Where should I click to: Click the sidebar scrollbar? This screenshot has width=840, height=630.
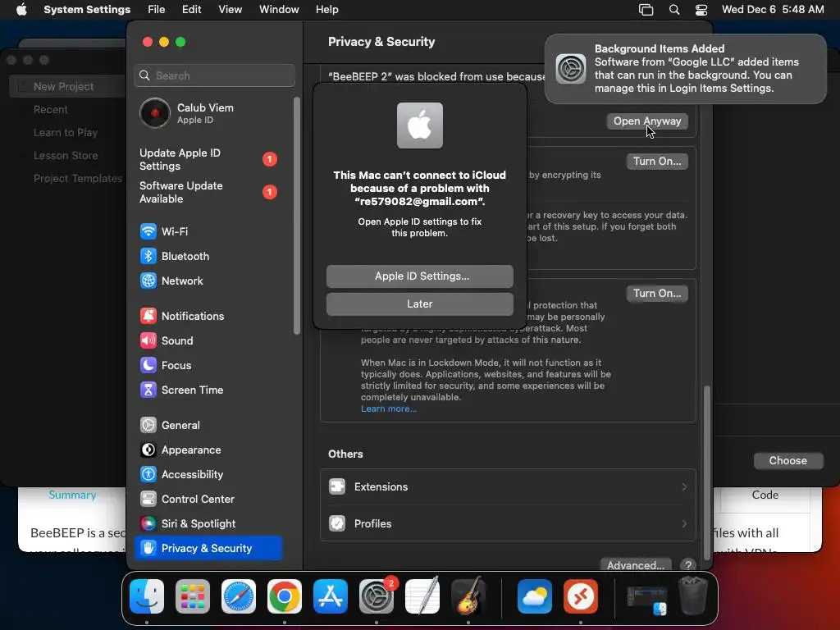297,216
